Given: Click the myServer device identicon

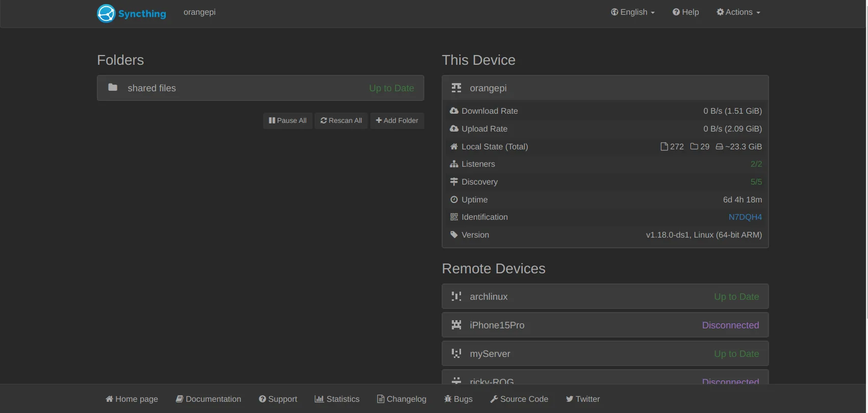Looking at the screenshot, I should click(x=456, y=353).
